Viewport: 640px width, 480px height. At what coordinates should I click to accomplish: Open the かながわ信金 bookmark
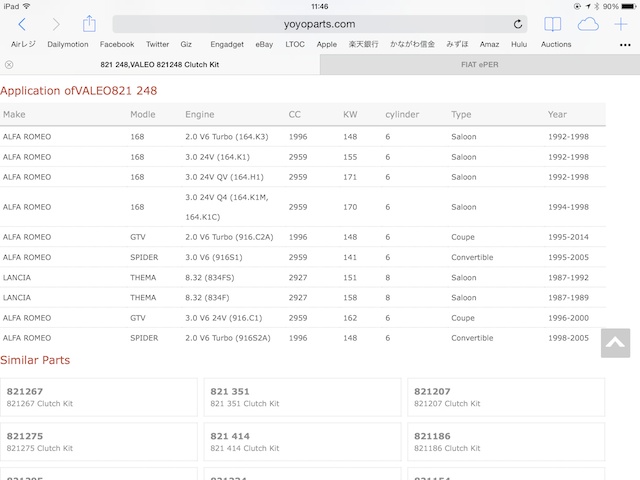click(x=412, y=44)
